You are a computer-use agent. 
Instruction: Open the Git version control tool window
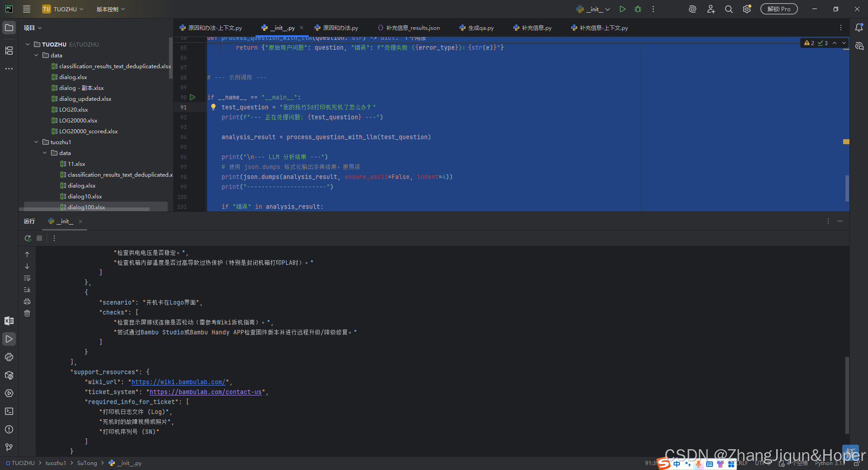(9, 447)
